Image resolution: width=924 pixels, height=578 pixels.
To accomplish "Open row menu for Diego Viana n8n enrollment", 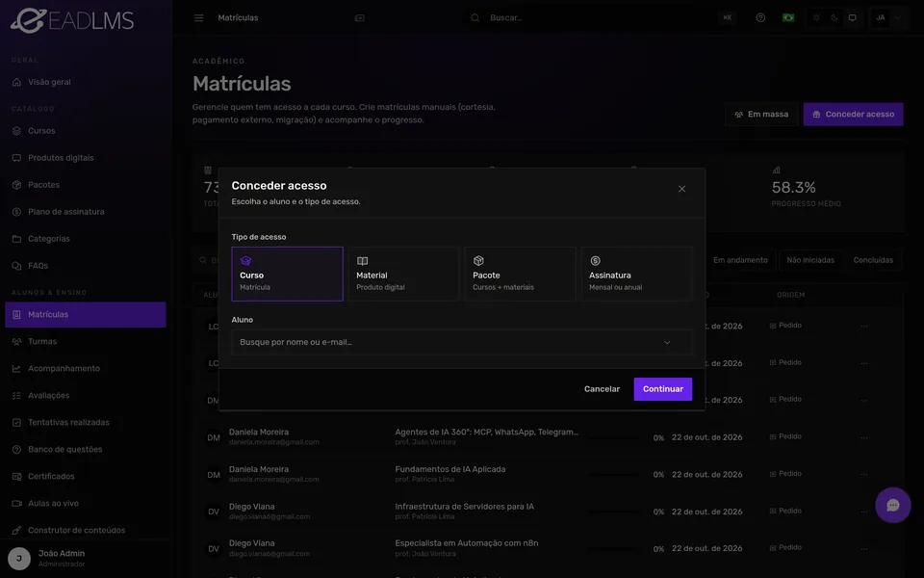I will coord(864,548).
